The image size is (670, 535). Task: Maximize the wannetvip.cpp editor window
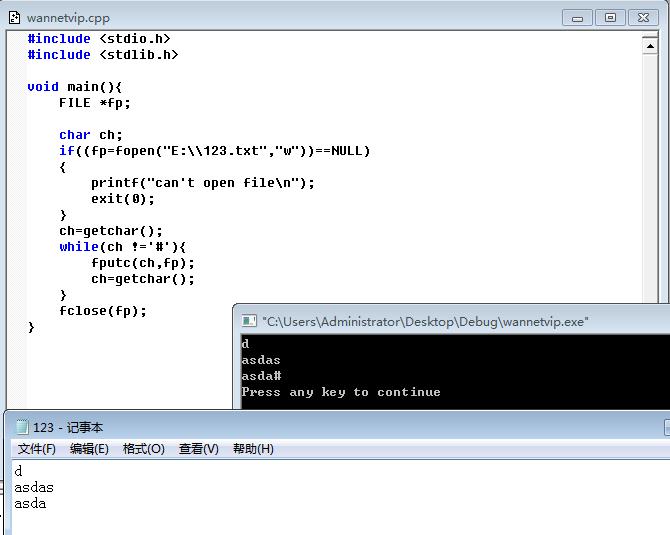[610, 18]
